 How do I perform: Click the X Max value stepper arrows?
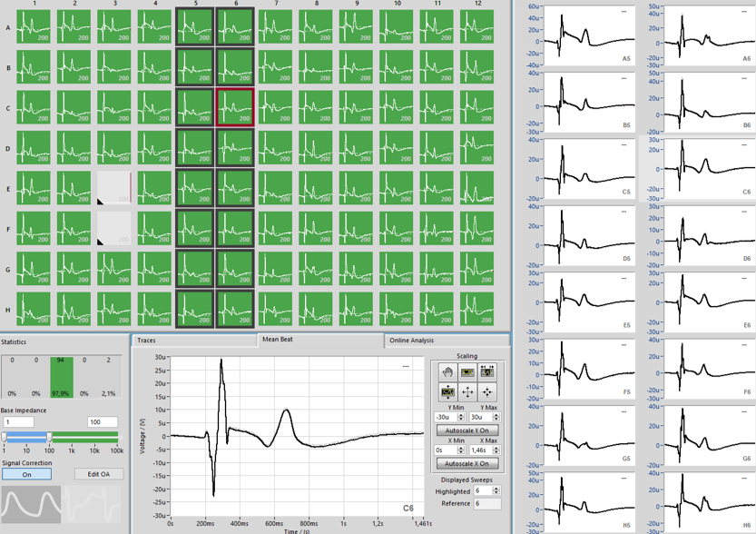click(x=496, y=450)
